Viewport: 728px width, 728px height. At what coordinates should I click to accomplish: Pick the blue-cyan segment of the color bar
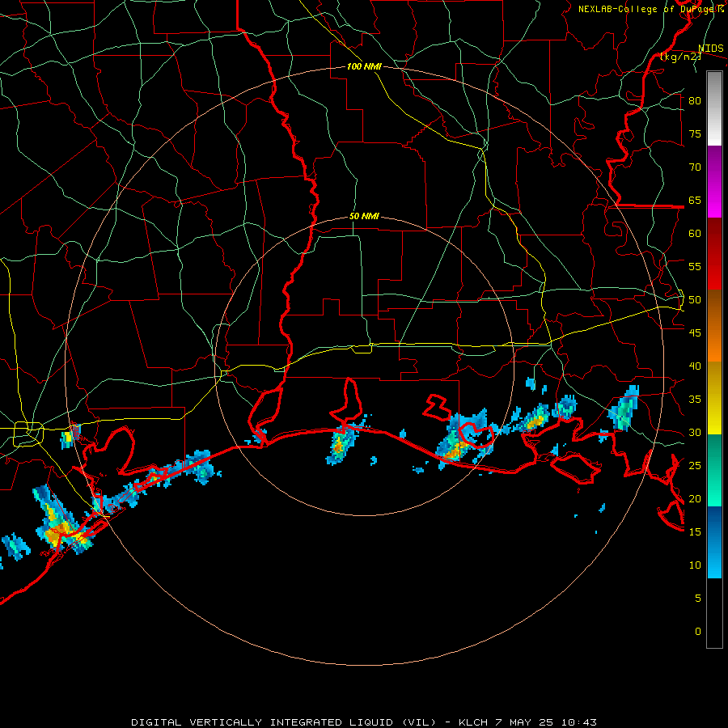[x=714, y=542]
